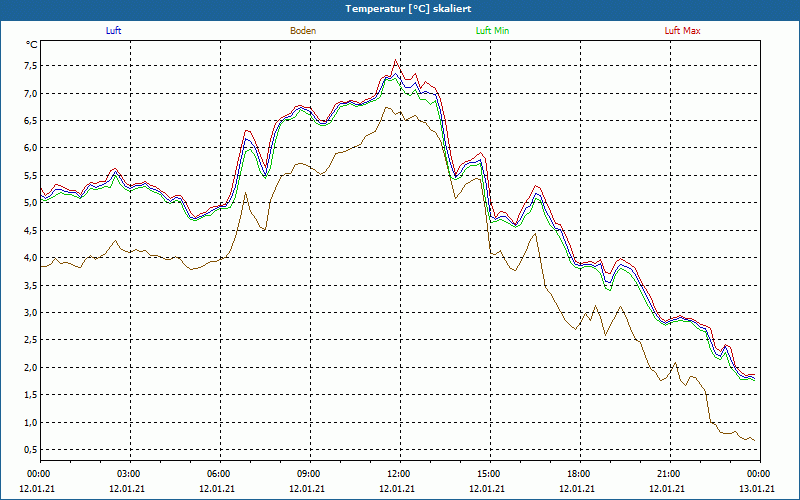The height and width of the screenshot is (500, 800).
Task: Click the 7,5 y-axis value
Action: [x=31, y=66]
